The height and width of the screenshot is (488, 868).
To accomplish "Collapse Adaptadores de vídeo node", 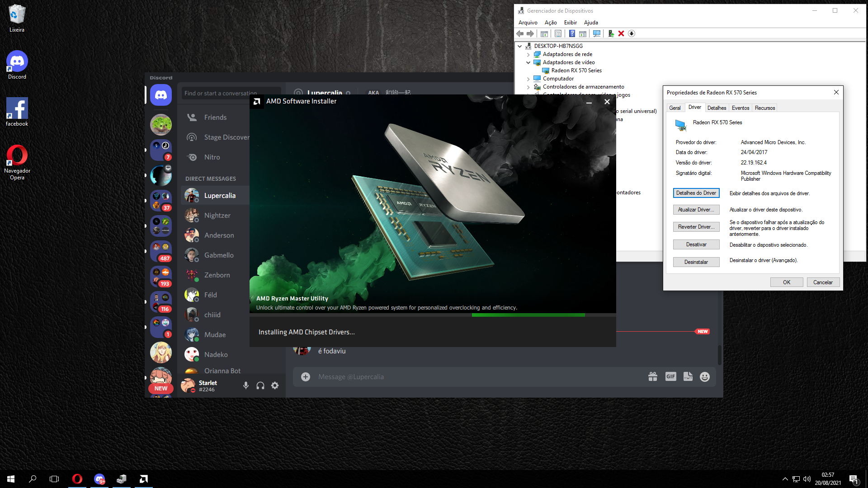I will pyautogui.click(x=528, y=62).
